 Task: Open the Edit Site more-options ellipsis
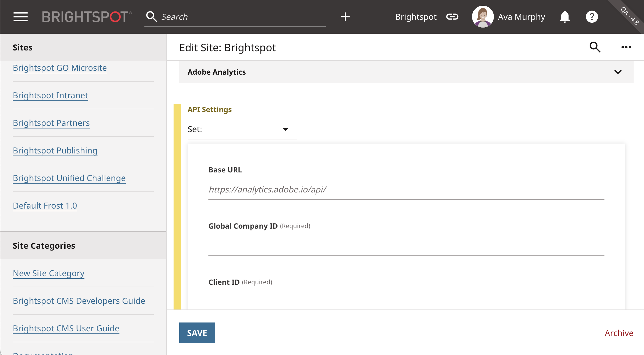pyautogui.click(x=626, y=47)
